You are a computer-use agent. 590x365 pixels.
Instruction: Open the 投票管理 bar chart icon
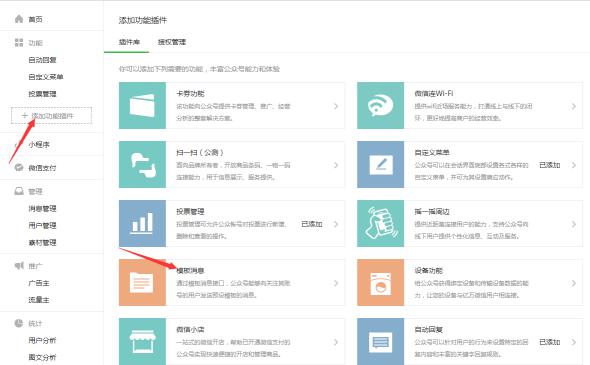pos(142,224)
